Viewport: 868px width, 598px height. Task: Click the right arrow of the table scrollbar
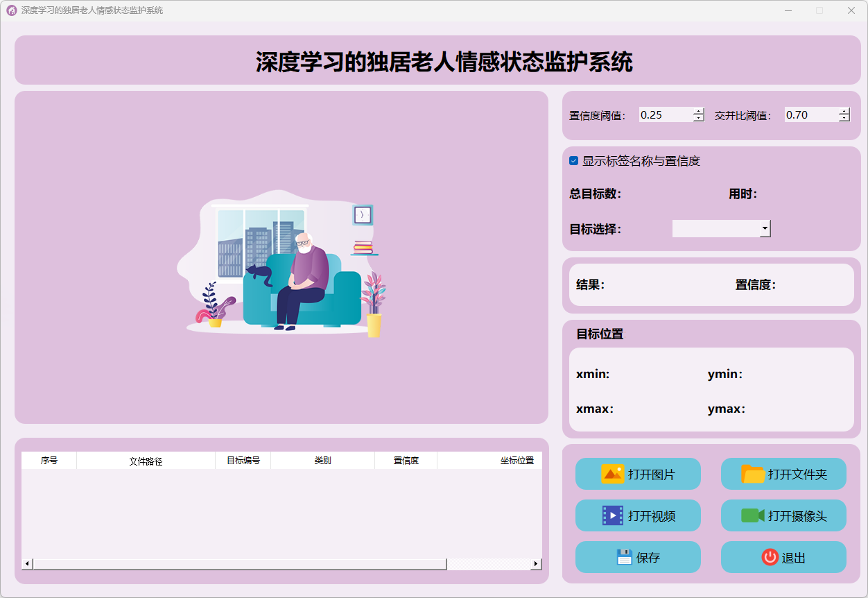point(535,564)
